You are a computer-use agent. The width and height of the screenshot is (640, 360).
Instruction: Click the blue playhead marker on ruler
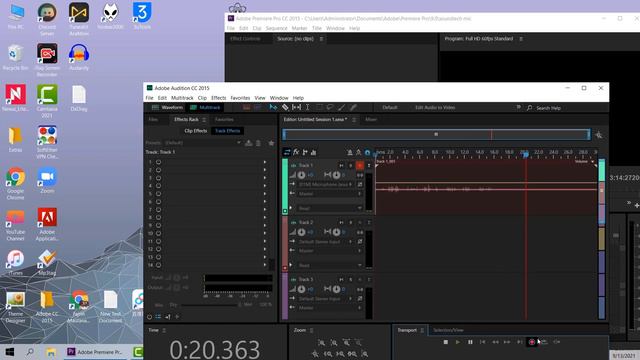coord(526,154)
